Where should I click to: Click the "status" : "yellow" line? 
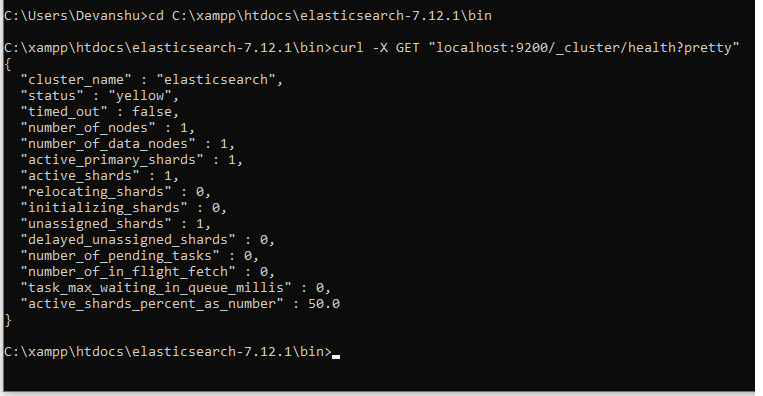(x=100, y=96)
